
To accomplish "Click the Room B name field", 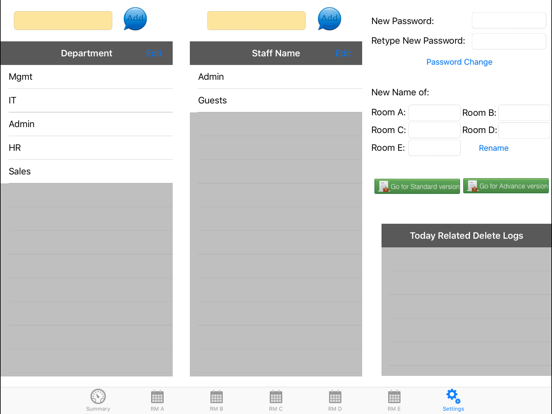I will [524, 113].
